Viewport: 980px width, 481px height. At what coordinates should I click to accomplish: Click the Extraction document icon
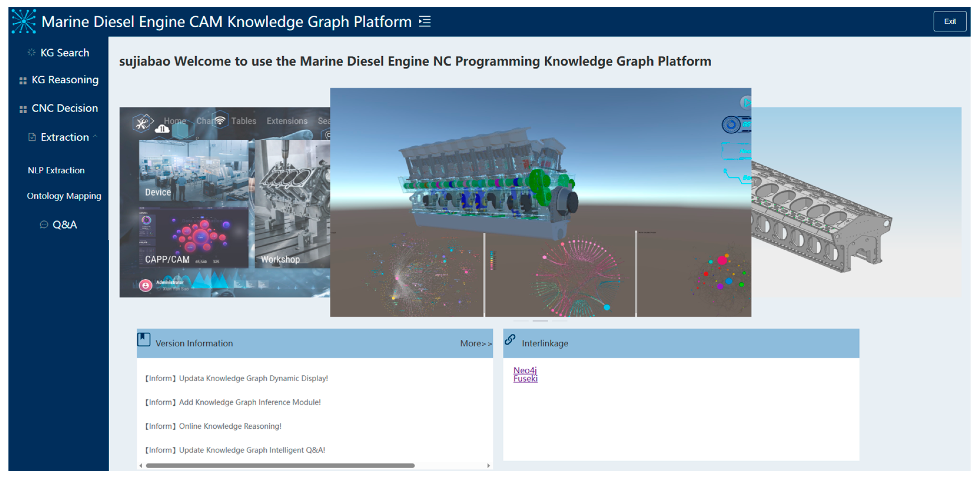[x=32, y=137]
